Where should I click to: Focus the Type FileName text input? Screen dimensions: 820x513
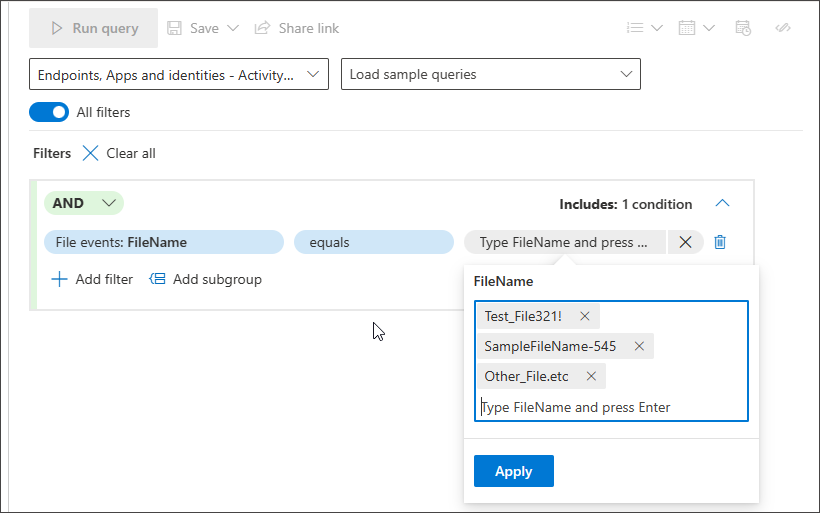click(x=611, y=407)
